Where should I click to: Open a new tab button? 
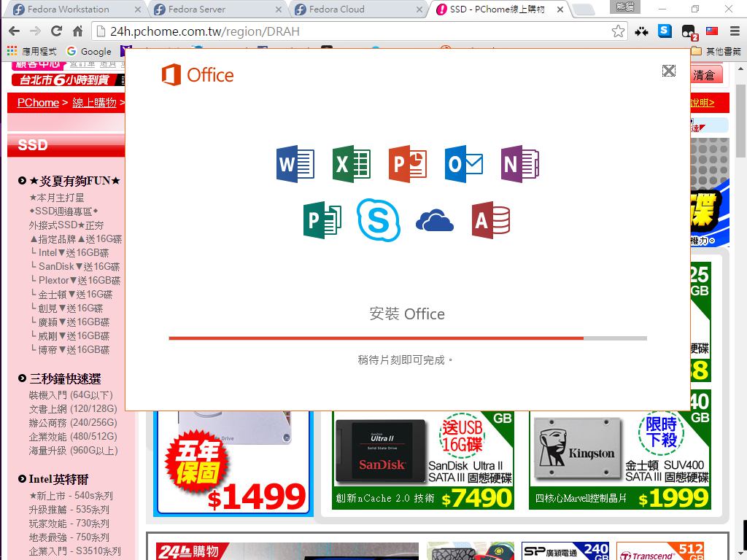pos(583,9)
